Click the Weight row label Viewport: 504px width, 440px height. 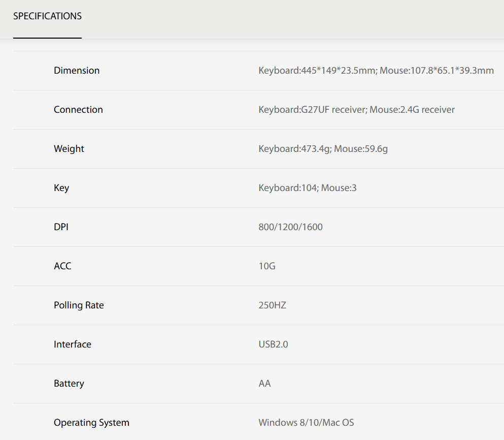[69, 149]
